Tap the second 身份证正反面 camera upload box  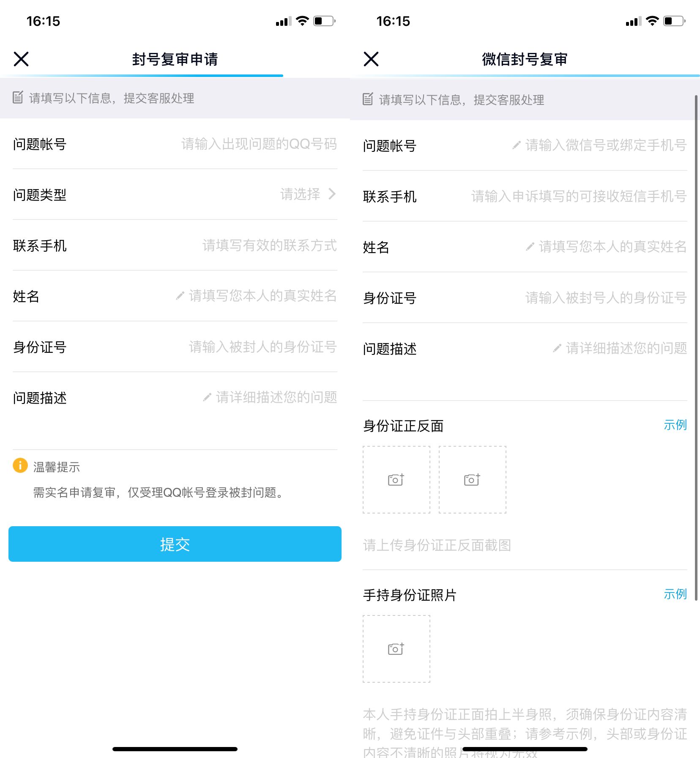pyautogui.click(x=472, y=480)
